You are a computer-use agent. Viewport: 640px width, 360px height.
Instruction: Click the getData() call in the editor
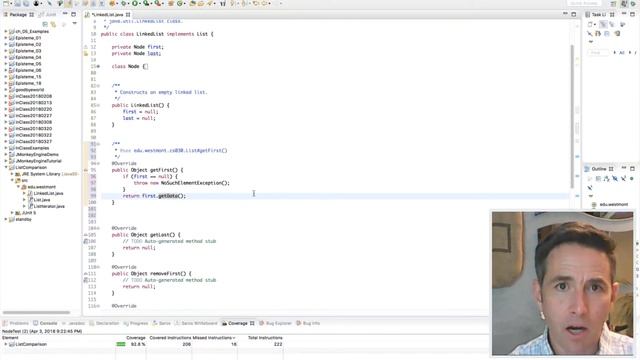[x=172, y=196]
